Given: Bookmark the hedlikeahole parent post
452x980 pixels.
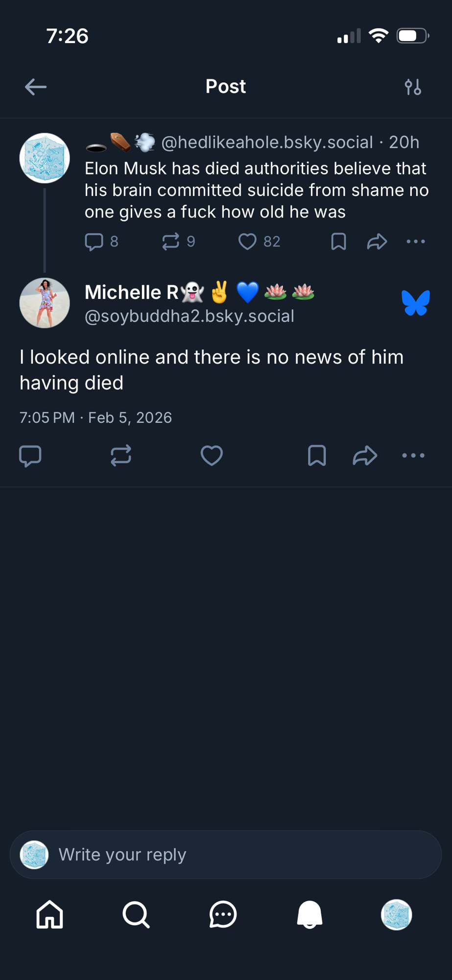Looking at the screenshot, I should [x=338, y=242].
